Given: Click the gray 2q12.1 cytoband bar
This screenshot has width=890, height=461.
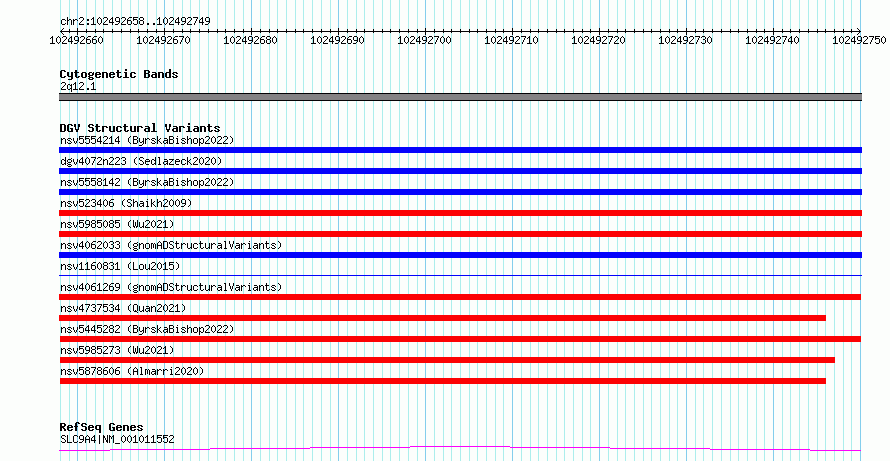Looking at the screenshot, I should coord(460,97).
